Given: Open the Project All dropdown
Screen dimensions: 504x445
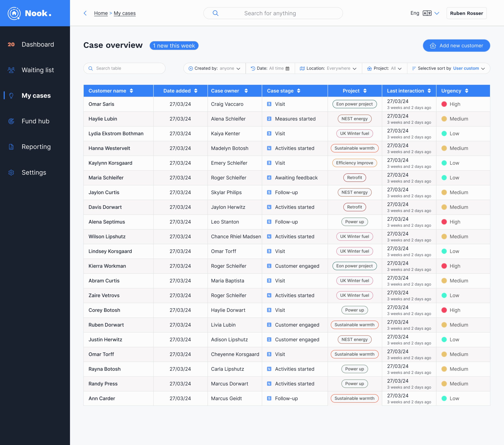Looking at the screenshot, I should pyautogui.click(x=384, y=68).
